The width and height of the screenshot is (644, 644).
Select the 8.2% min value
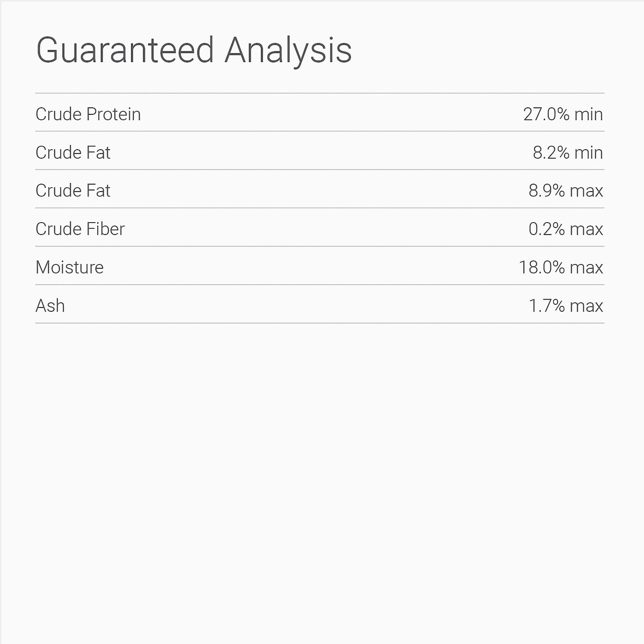pyautogui.click(x=568, y=153)
